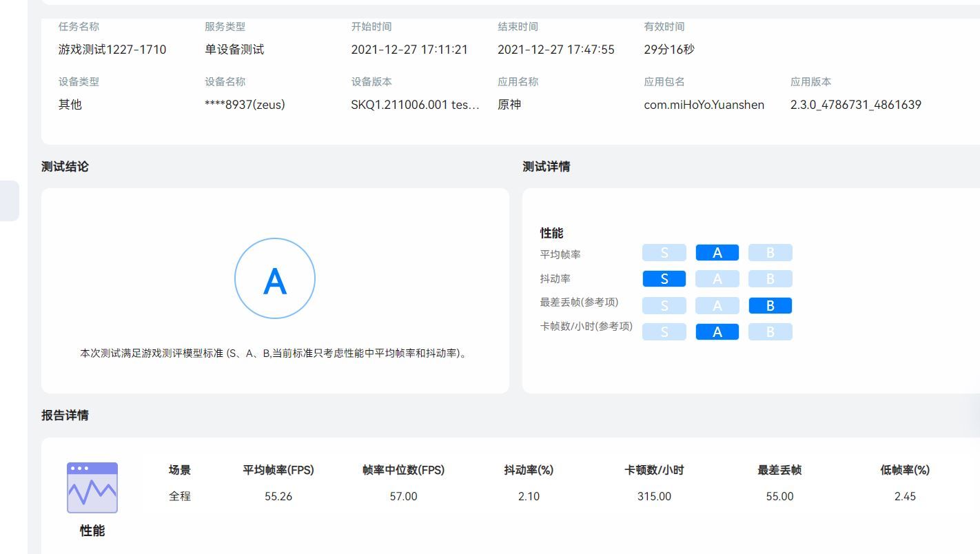Click effective time 29分16秒
Image resolution: width=980 pixels, height=554 pixels.
point(669,50)
